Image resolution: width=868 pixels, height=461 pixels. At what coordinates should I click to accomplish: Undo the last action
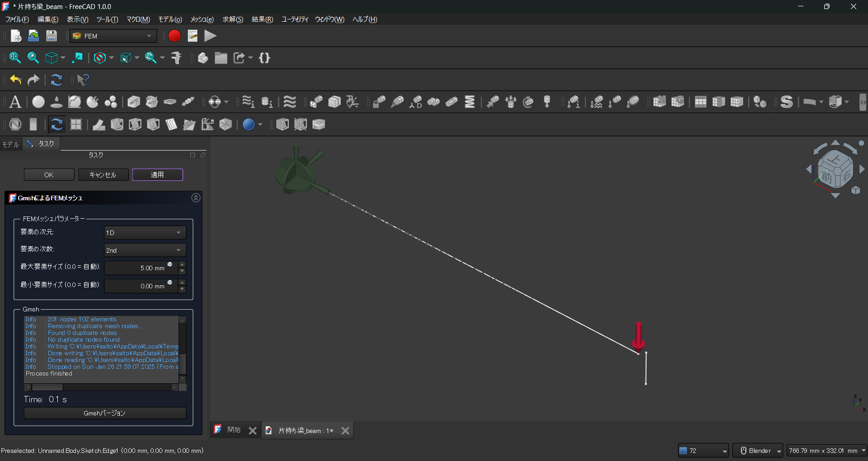[x=16, y=80]
